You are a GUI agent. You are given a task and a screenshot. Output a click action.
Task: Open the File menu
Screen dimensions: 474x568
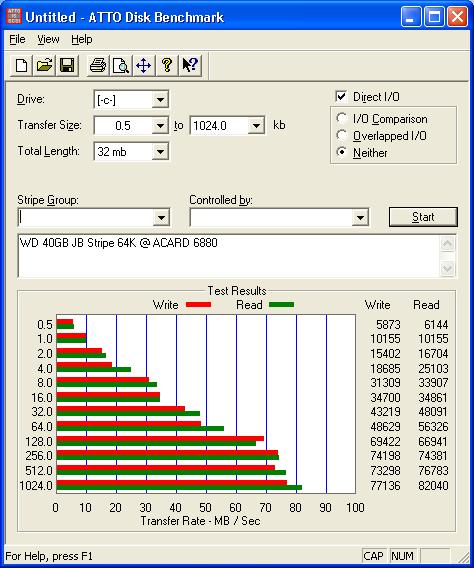pos(17,39)
